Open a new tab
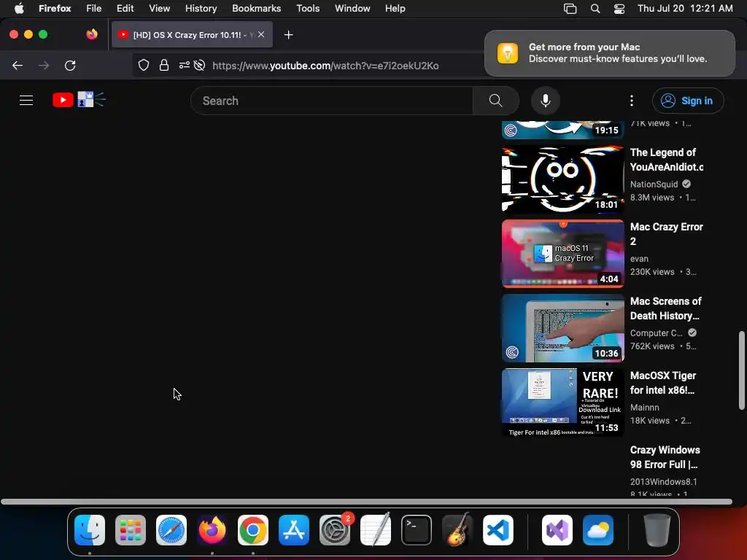 click(x=288, y=35)
